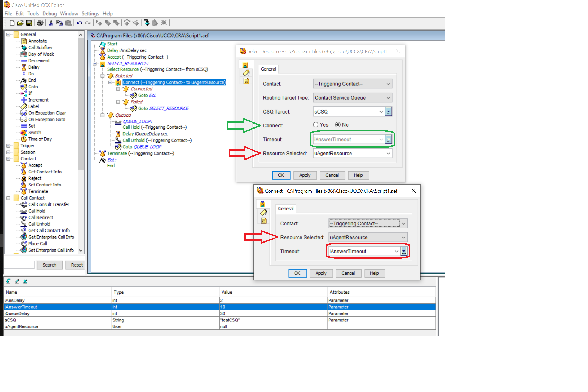
Task: Click the Insert Breakpoint toolbar icon
Action: [x=147, y=23]
